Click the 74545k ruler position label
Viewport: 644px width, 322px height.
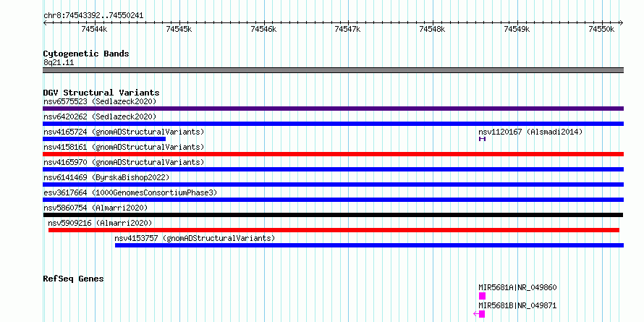179,29
